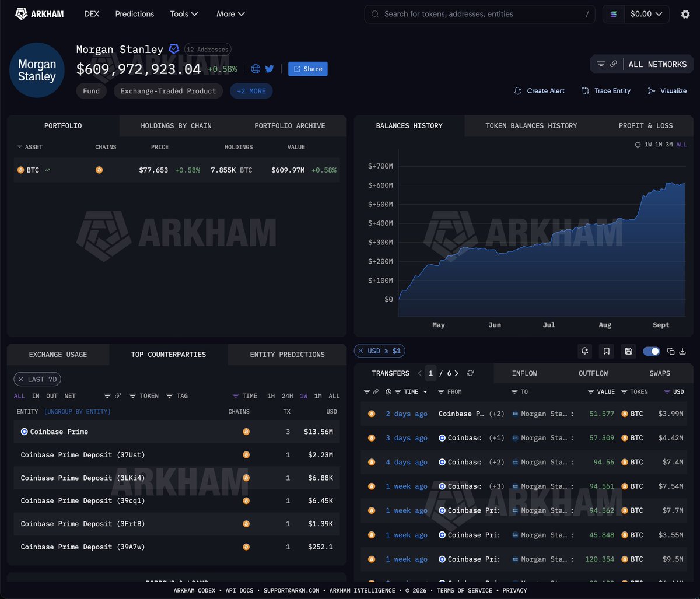700x599 pixels.
Task: Switch to HOLDINGS BY CHAIN tab
Action: pyautogui.click(x=176, y=125)
